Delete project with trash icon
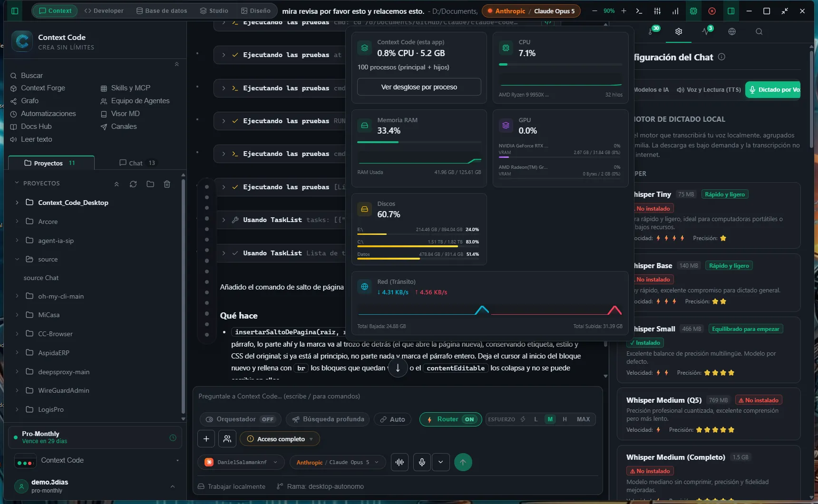This screenshot has width=818, height=504. [x=167, y=184]
